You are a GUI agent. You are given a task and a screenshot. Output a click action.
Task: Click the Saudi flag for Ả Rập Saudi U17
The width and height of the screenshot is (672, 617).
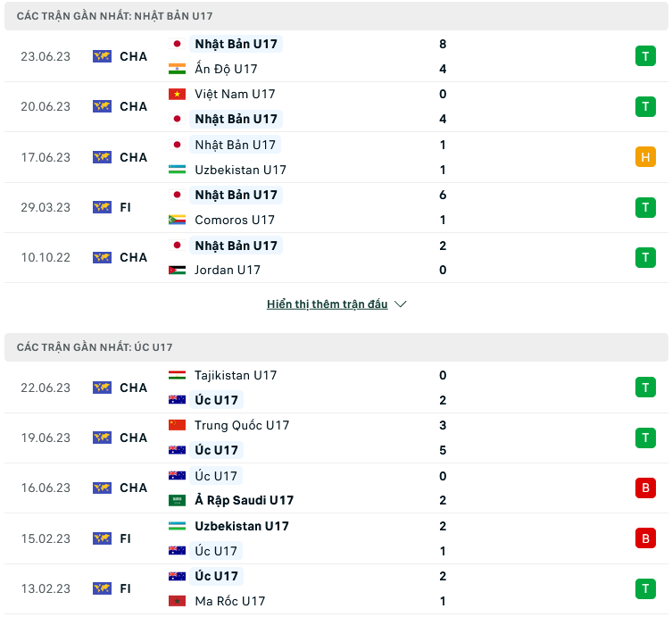177,501
